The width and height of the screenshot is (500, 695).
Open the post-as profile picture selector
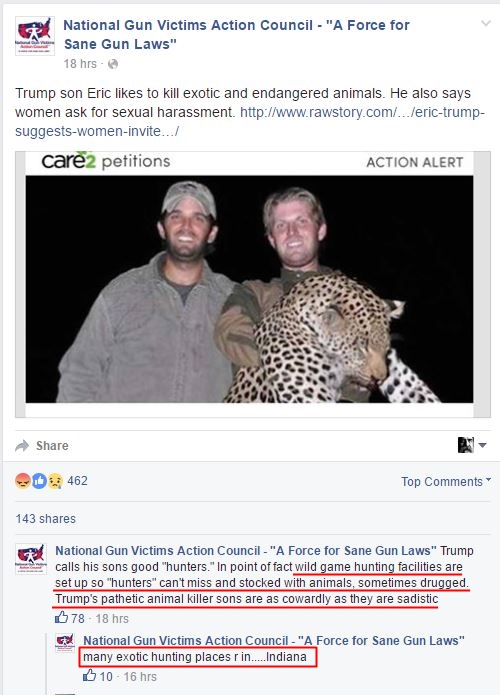[x=472, y=445]
